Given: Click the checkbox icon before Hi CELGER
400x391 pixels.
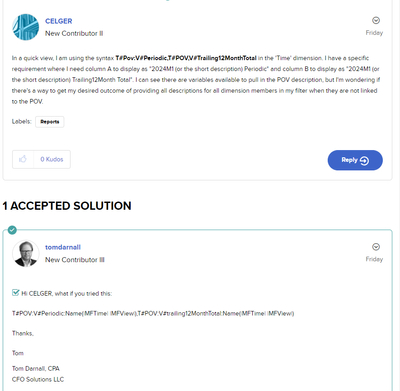Looking at the screenshot, I should (x=15, y=293).
